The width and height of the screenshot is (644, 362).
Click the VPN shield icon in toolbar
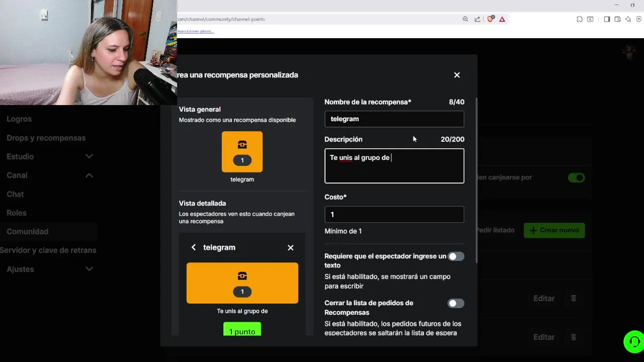639,19
